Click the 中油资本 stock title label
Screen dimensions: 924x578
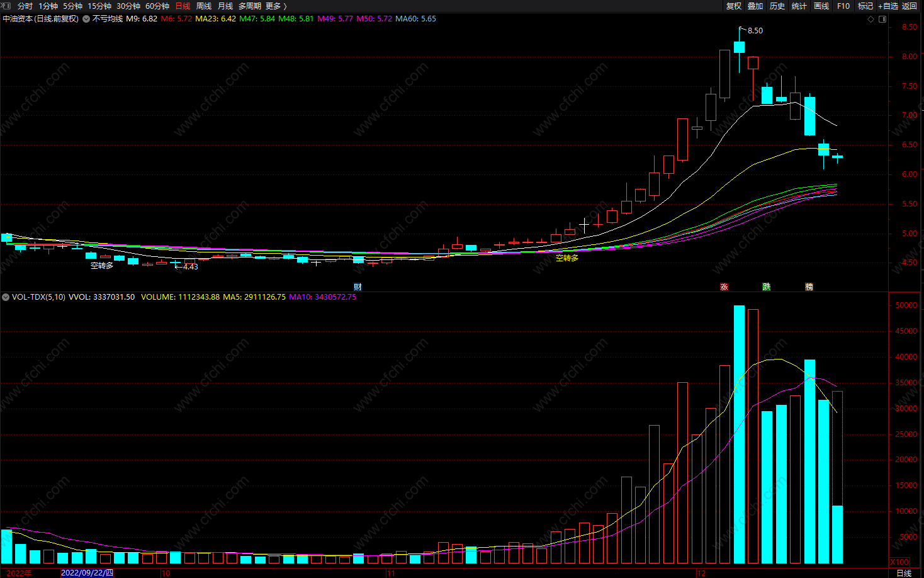41,19
